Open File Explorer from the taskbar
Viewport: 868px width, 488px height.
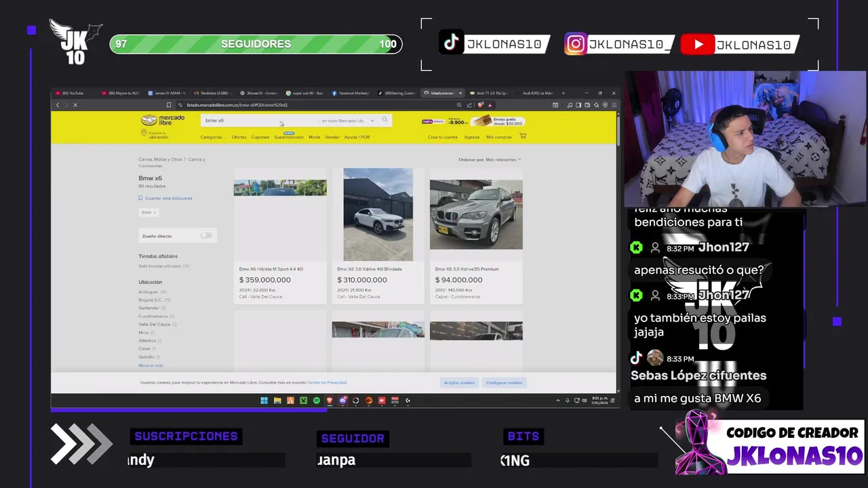pyautogui.click(x=277, y=401)
